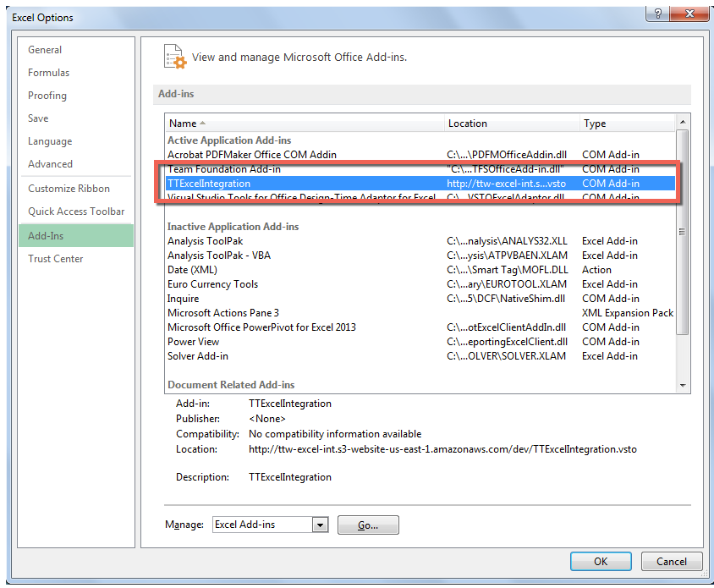Select the Solver Add-in row
714x588 pixels.
coord(420,356)
